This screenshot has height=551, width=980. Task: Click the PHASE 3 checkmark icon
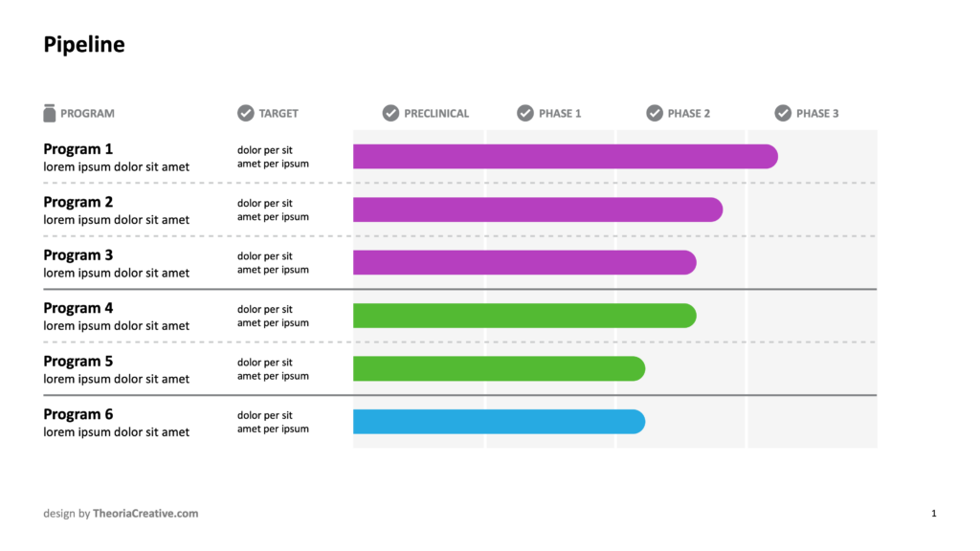[783, 113]
